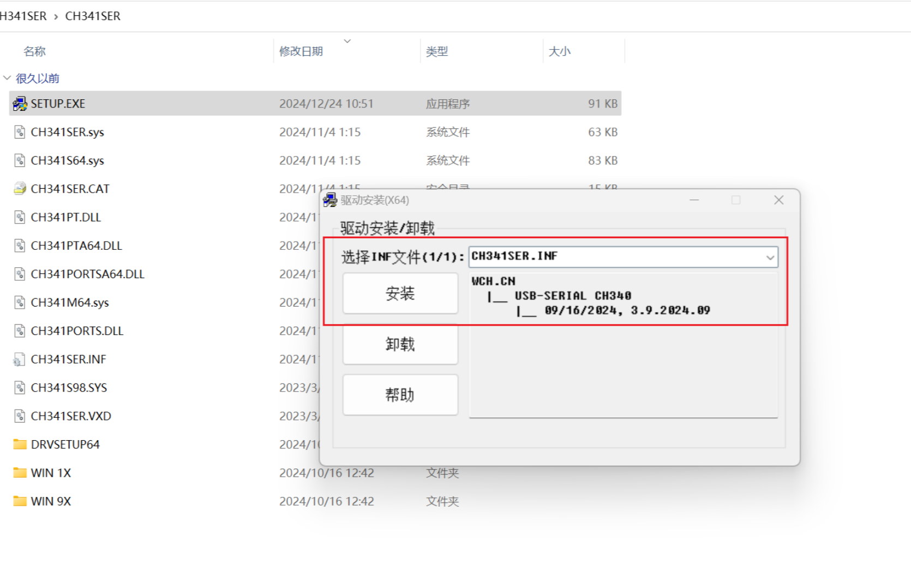Click the 卸载 button to uninstall driver
Image resolution: width=911 pixels, height=588 pixels.
[x=400, y=344]
